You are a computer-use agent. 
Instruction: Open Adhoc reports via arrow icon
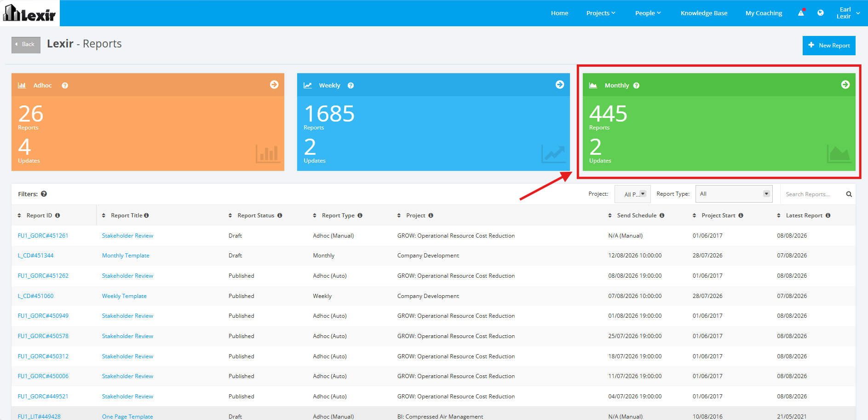click(x=274, y=85)
